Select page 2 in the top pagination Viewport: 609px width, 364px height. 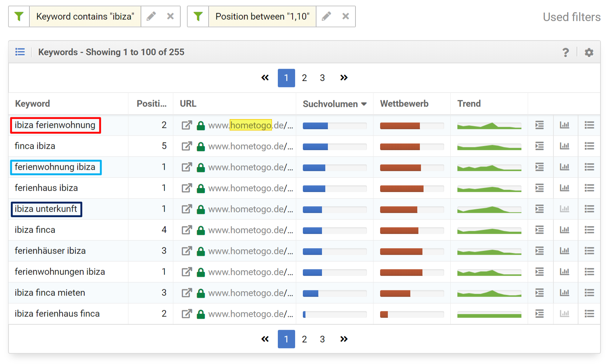click(x=304, y=78)
